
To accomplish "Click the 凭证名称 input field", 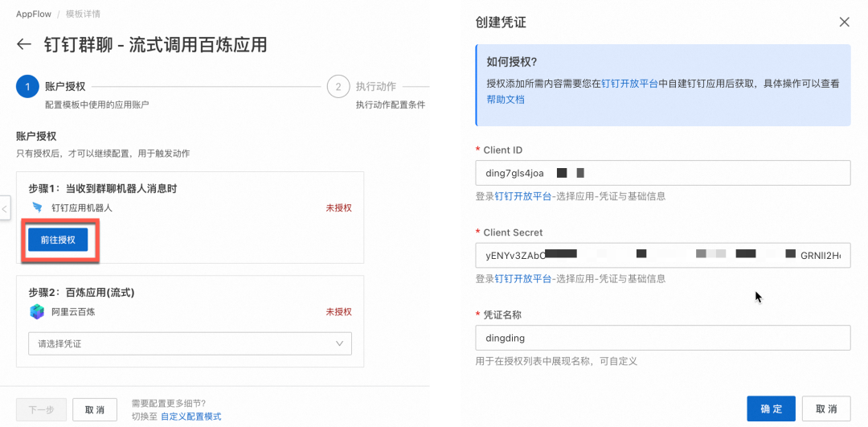I will (662, 338).
